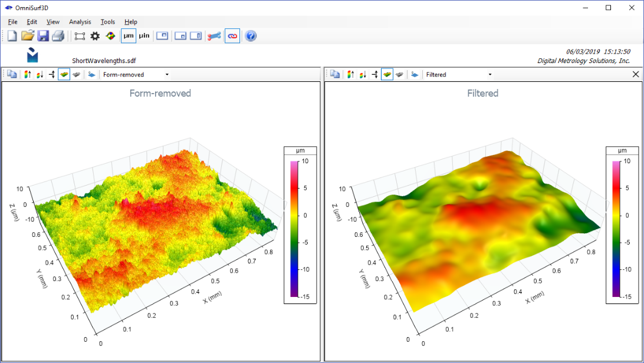Open the Form-removed view dropdown
The image size is (644, 363).
[x=167, y=74]
